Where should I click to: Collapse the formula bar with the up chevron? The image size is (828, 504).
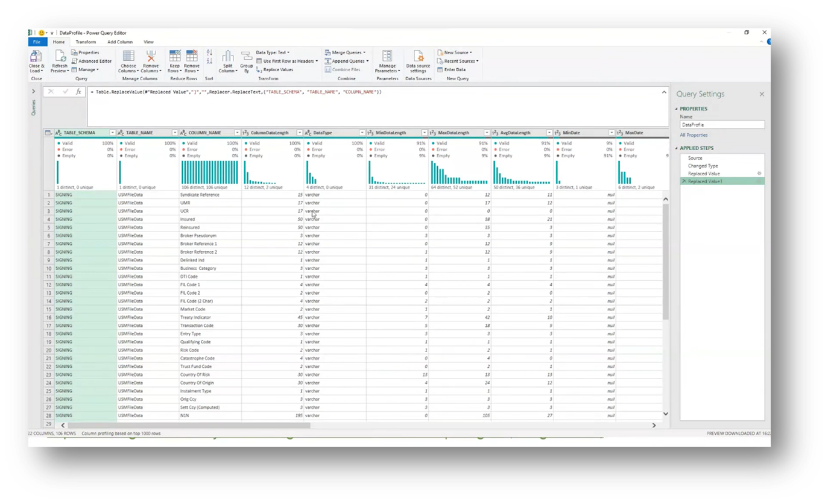pyautogui.click(x=664, y=92)
